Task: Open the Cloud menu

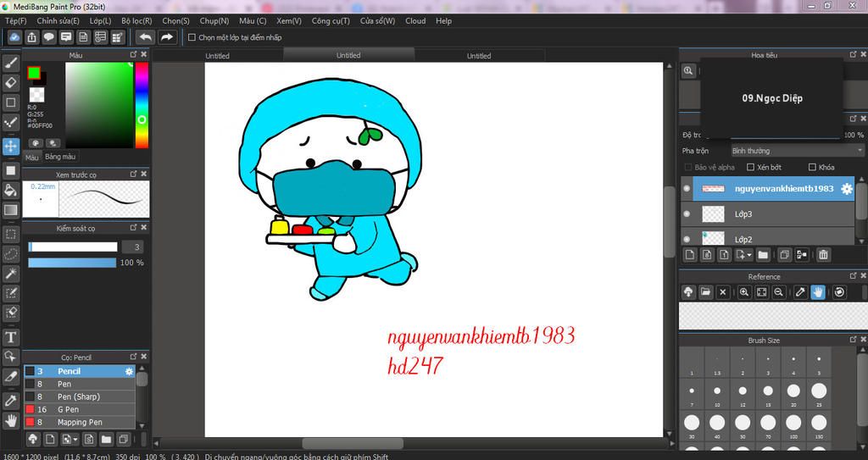Action: click(x=415, y=20)
